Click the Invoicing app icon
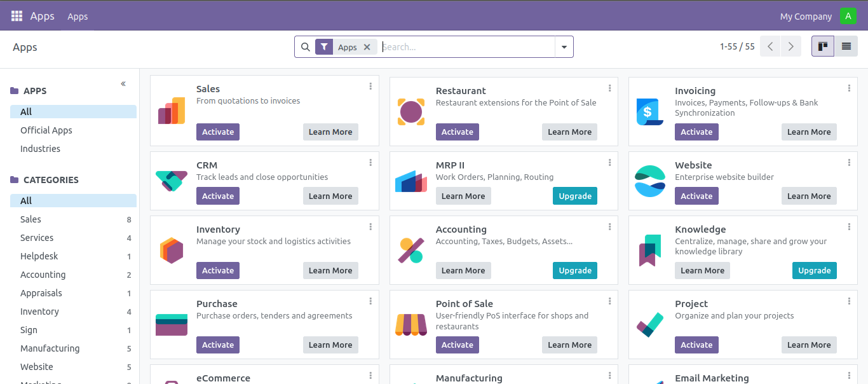The width and height of the screenshot is (868, 384). (x=650, y=112)
